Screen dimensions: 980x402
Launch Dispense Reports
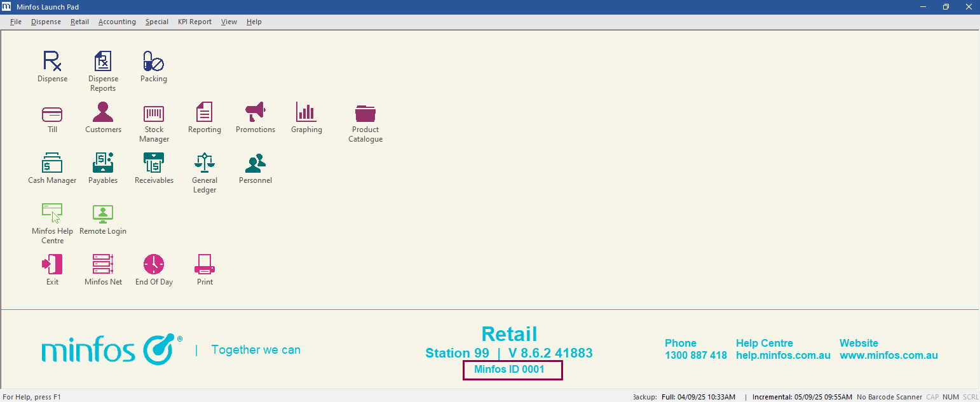coord(103,61)
